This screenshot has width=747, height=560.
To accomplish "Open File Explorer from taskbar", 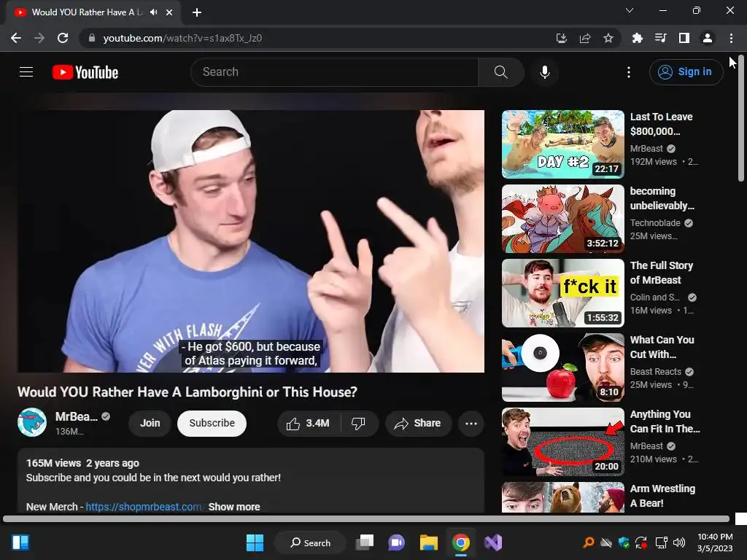I will pos(429,542).
